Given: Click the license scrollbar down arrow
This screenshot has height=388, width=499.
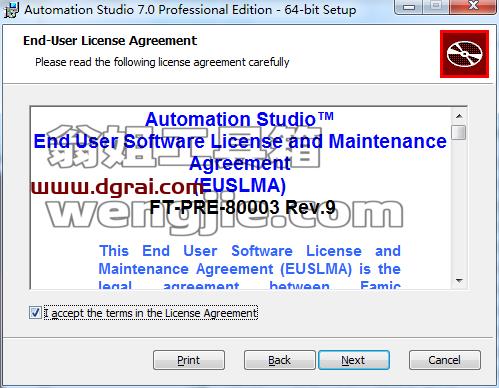Looking at the screenshot, I should [459, 281].
